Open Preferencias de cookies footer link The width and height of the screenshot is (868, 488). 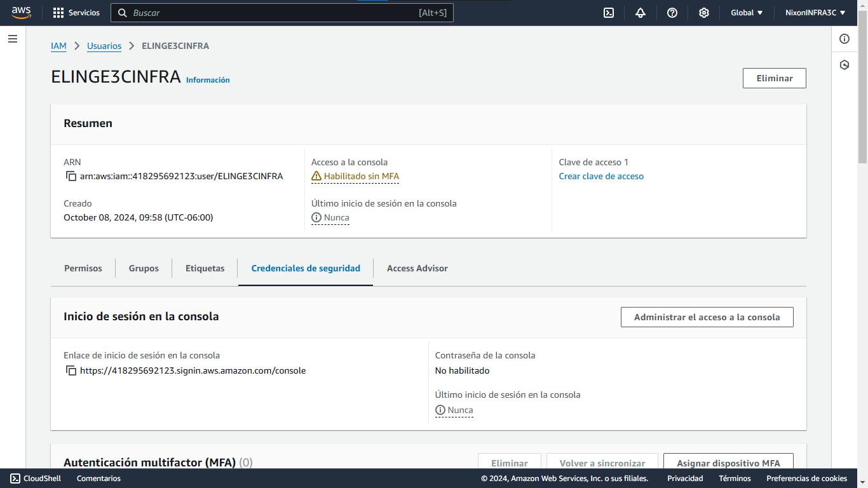point(806,478)
